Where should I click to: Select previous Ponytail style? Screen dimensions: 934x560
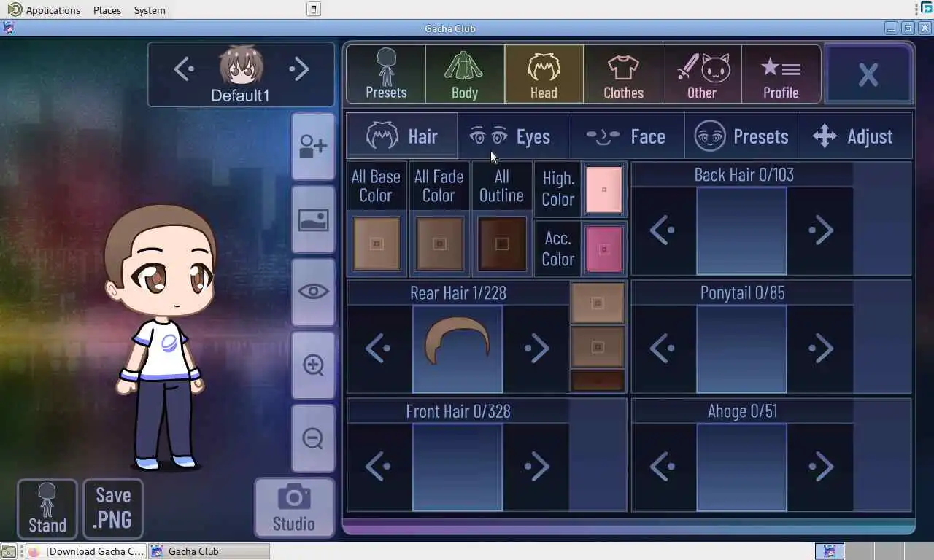663,349
